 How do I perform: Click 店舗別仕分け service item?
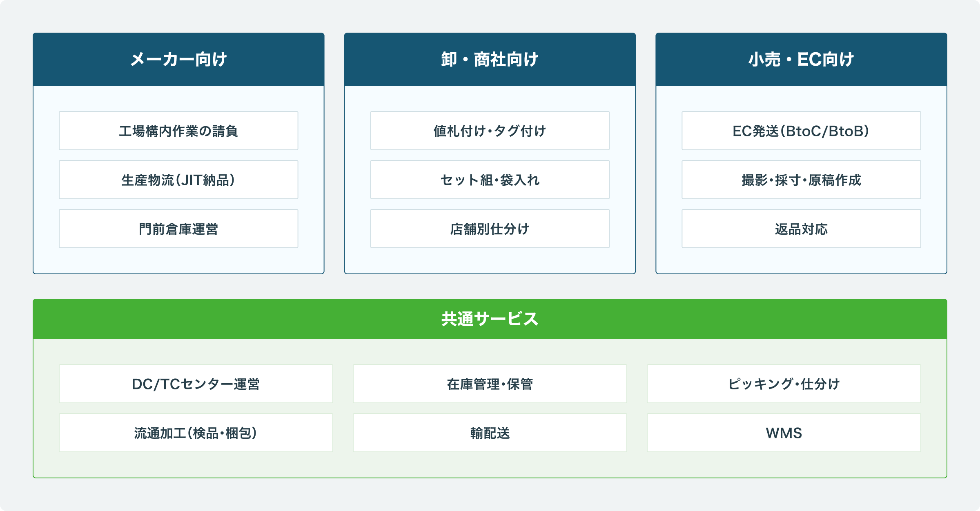(x=490, y=229)
